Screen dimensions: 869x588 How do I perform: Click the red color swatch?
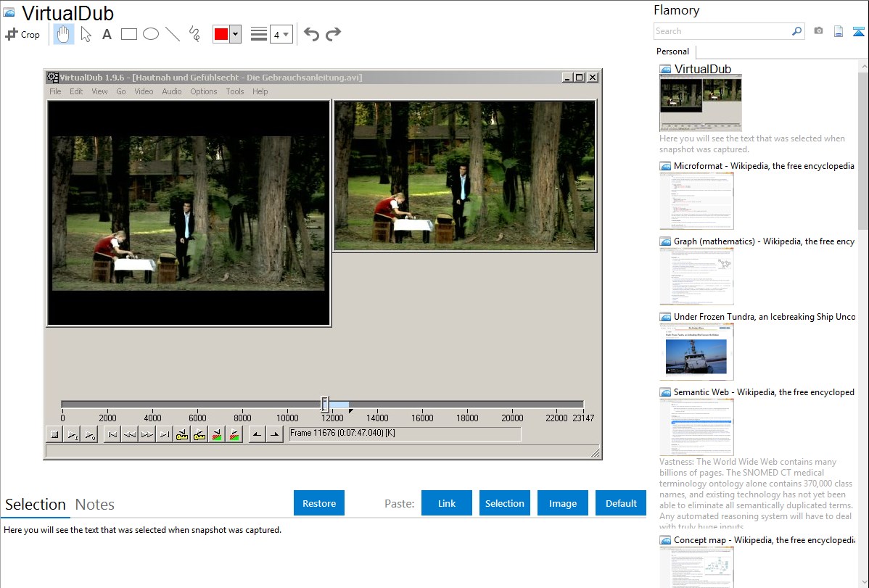point(221,34)
